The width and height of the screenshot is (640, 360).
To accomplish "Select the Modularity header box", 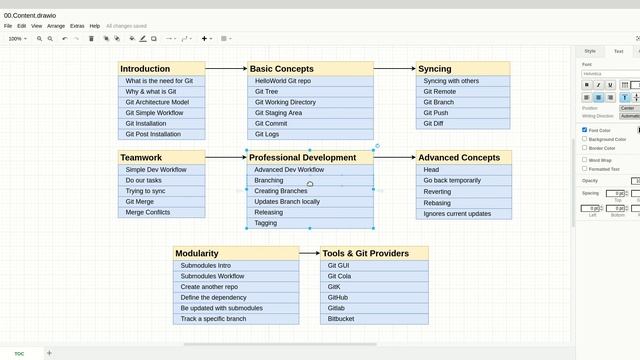I will pyautogui.click(x=236, y=253).
